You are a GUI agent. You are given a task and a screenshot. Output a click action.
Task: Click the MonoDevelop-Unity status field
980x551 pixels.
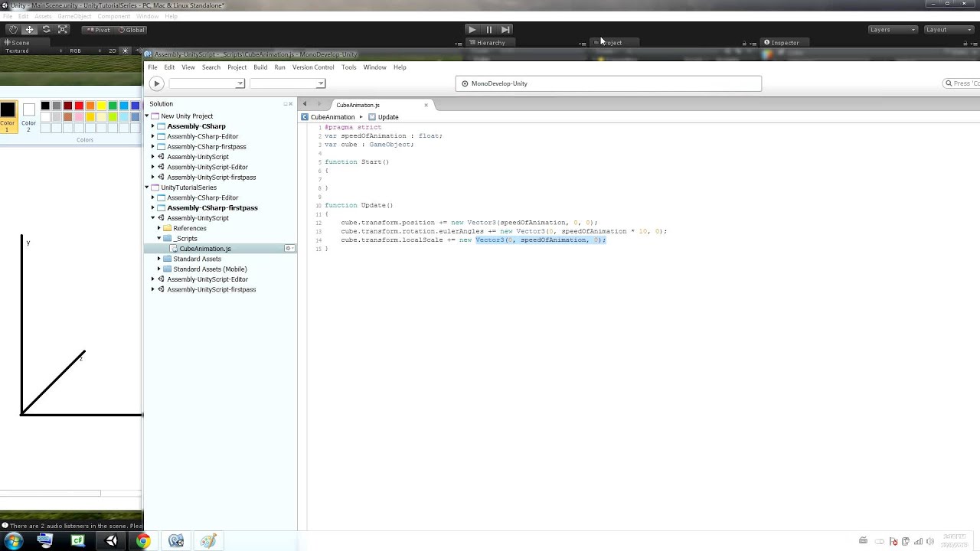click(x=609, y=83)
